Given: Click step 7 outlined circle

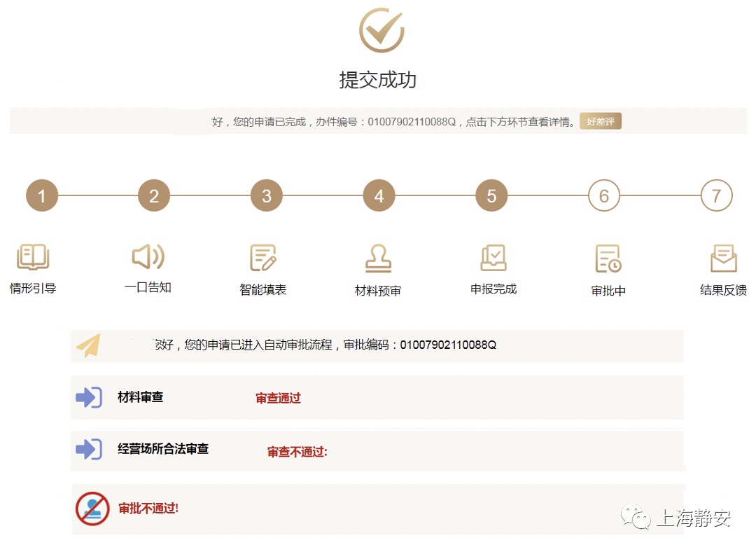Looking at the screenshot, I should tap(716, 196).
